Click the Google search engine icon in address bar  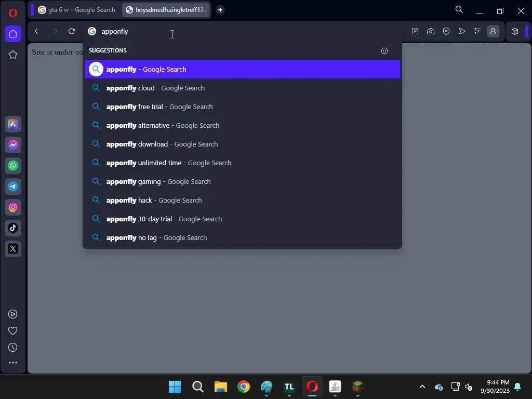pyautogui.click(x=92, y=31)
